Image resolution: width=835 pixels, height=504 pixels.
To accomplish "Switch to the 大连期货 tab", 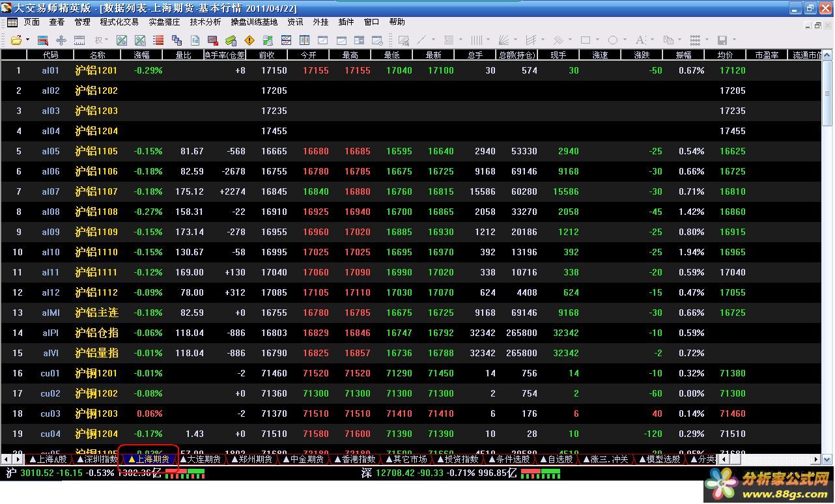I will (200, 459).
